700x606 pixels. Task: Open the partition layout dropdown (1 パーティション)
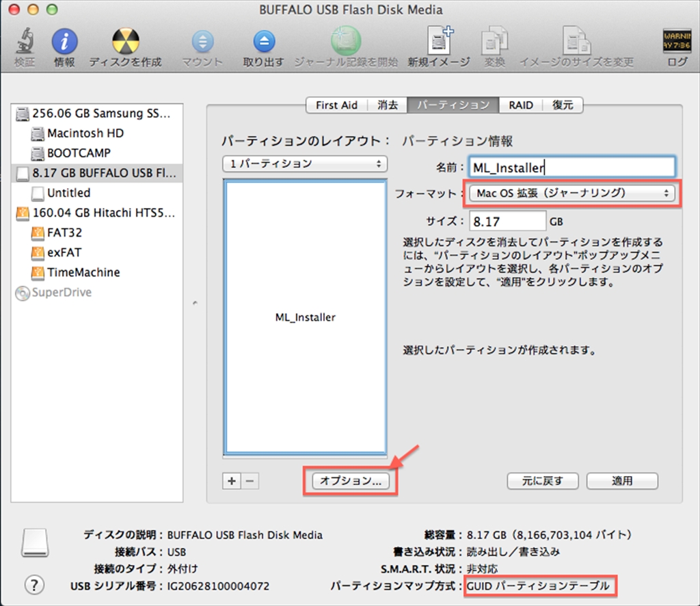coord(305,164)
